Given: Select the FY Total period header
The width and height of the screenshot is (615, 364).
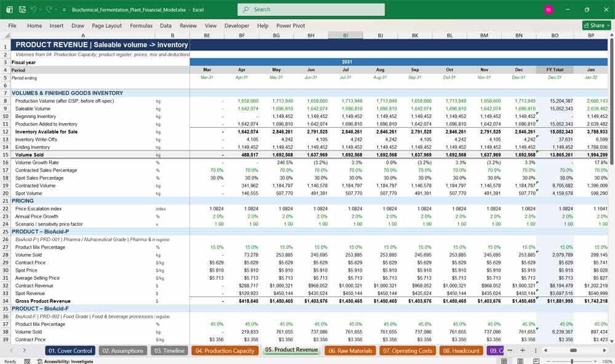Looking at the screenshot, I should click(x=555, y=70).
